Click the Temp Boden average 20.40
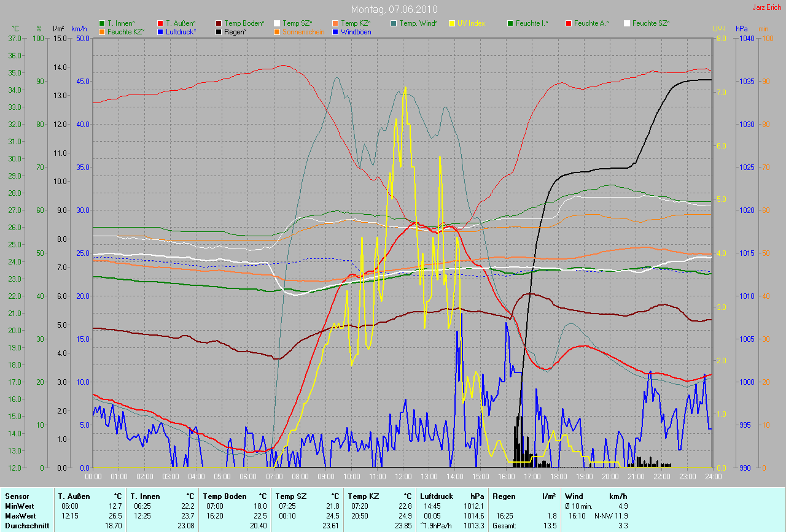 click(259, 525)
